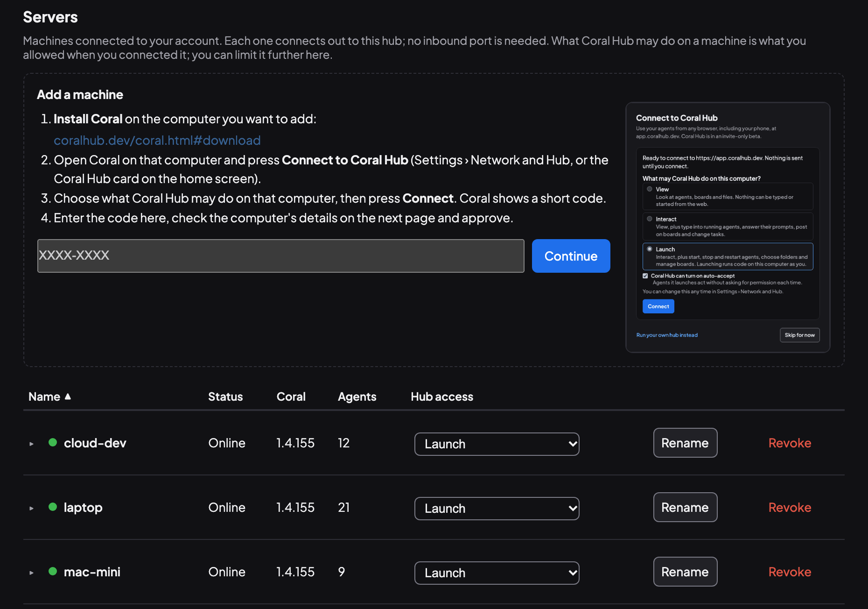
Task: Click agent count 12 for cloud-dev
Action: click(343, 443)
